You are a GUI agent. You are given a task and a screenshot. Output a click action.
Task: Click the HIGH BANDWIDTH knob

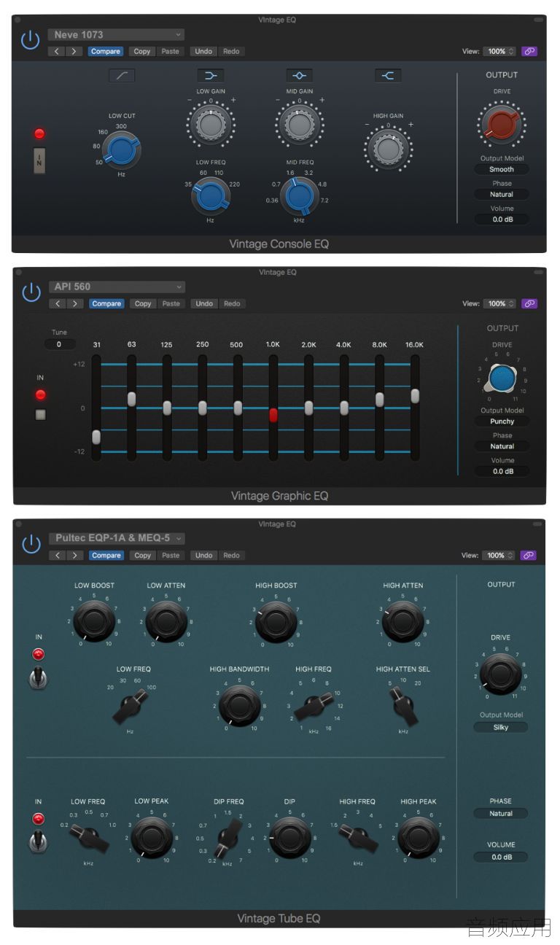click(x=239, y=705)
